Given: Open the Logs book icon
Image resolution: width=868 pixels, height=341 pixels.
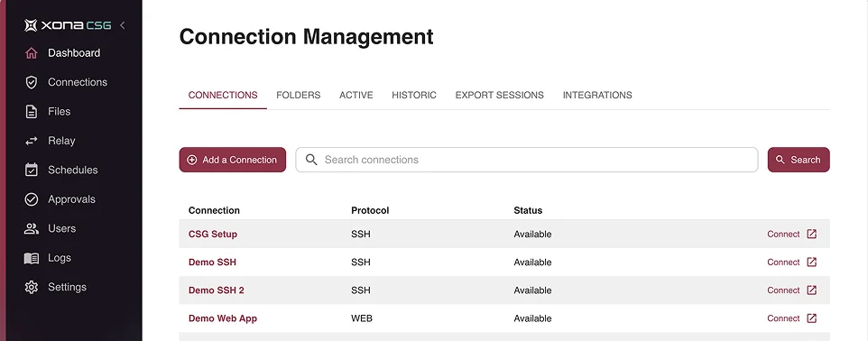Looking at the screenshot, I should pos(32,258).
